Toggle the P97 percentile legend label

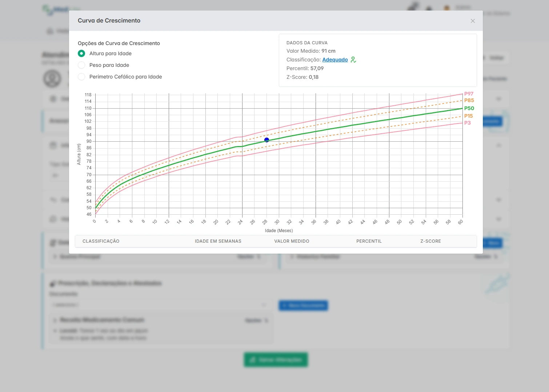[x=469, y=94]
